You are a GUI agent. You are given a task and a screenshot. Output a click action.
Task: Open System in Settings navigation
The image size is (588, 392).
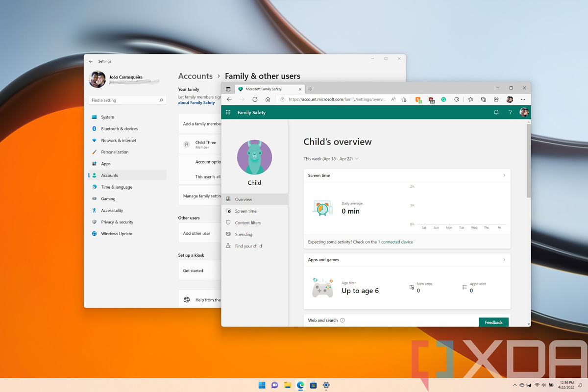coord(127,117)
